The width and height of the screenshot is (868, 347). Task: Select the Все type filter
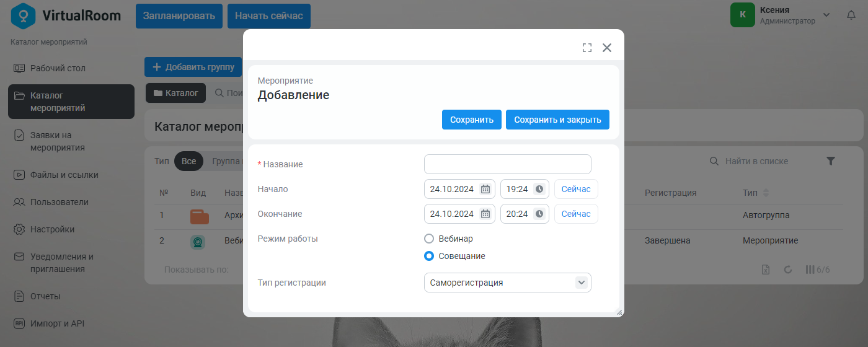pos(189,161)
